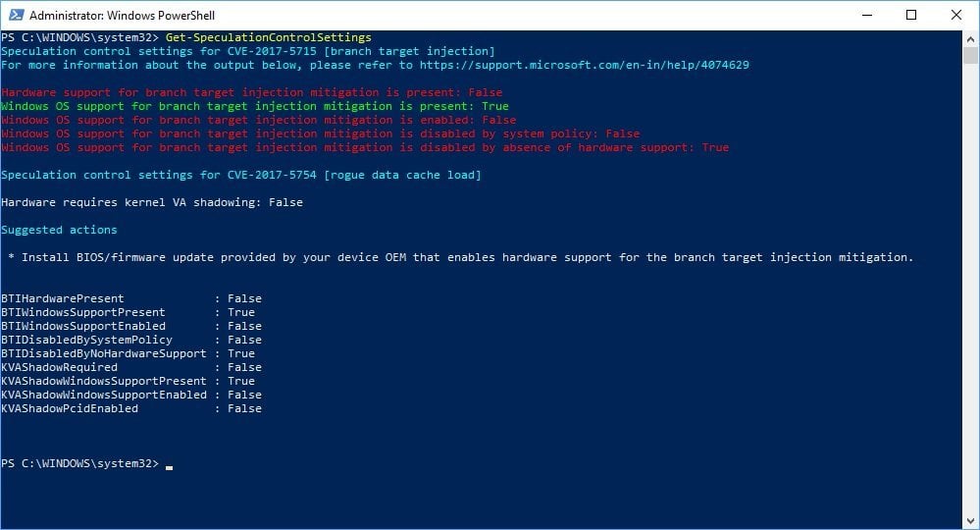Click at the blinking prompt cursor
Image resolution: width=980 pixels, height=530 pixels.
[x=170, y=464]
